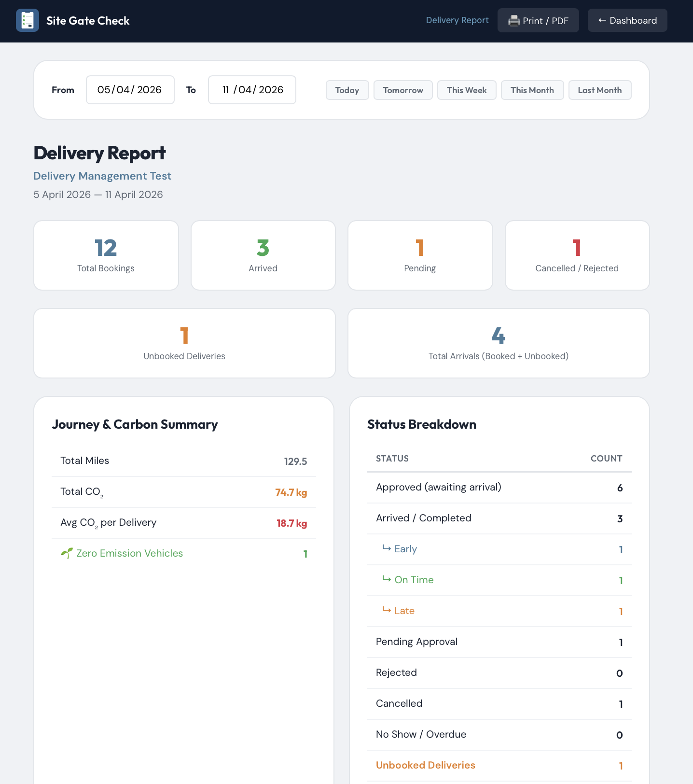Click the Total Arrivals (Booked + Unbooked) card

(x=499, y=343)
